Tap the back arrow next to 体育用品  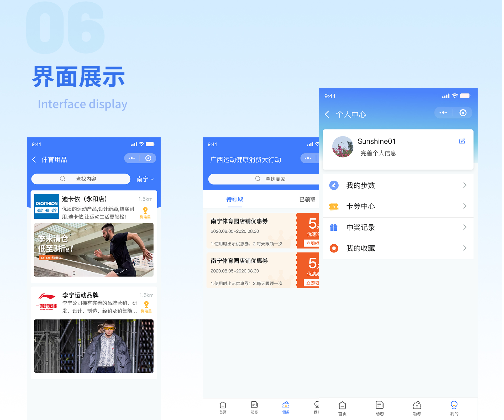coord(34,160)
